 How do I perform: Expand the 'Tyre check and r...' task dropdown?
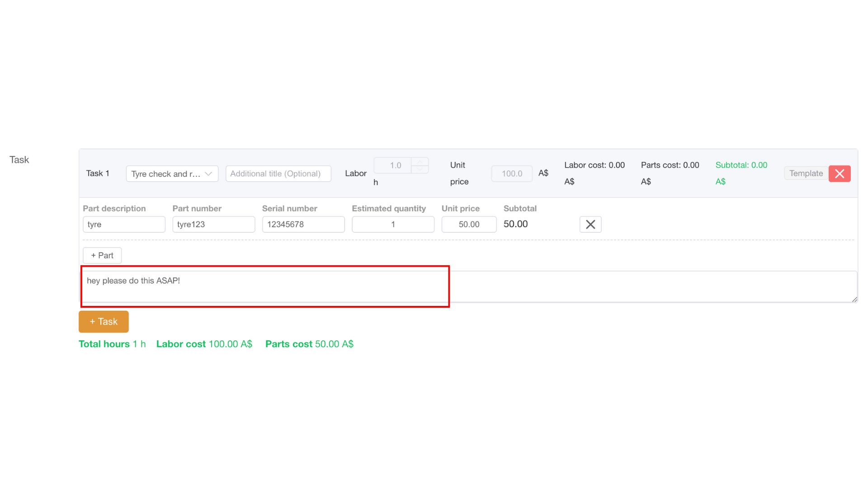pos(172,174)
